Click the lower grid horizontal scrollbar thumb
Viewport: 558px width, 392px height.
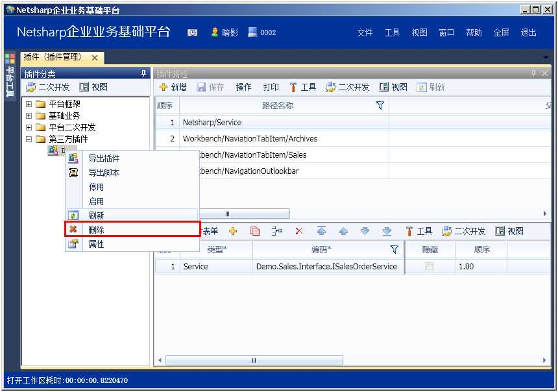tap(254, 360)
